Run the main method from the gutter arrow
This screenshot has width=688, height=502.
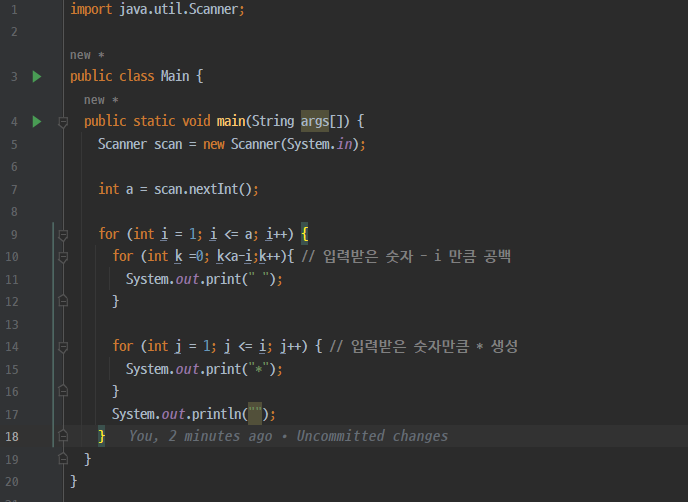click(37, 122)
